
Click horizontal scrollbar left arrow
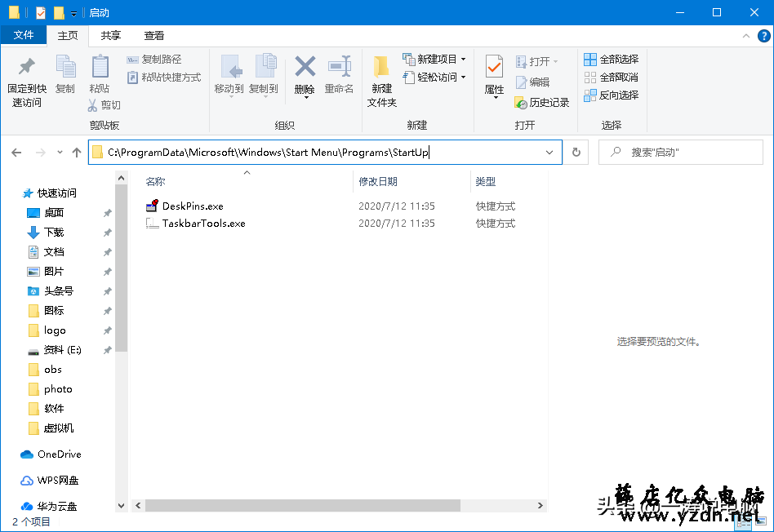pos(138,505)
